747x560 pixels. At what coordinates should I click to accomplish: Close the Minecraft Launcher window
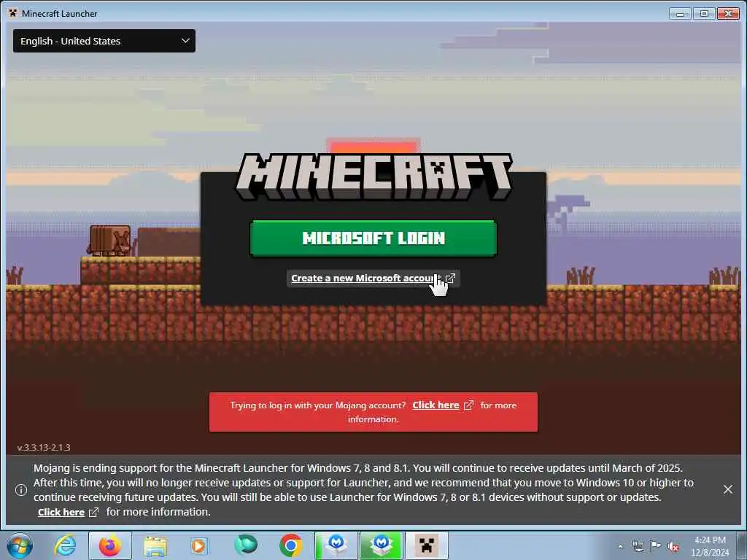(728, 14)
